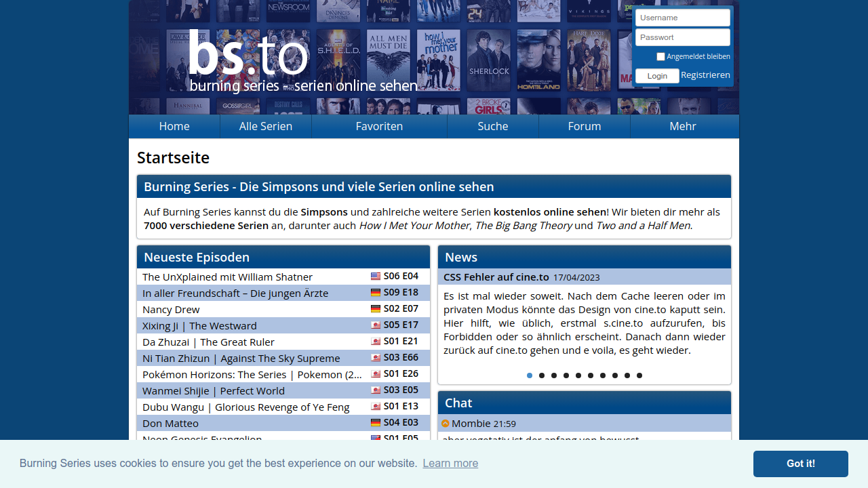Click Got it! cookie button
The image size is (868, 488).
pos(801,464)
